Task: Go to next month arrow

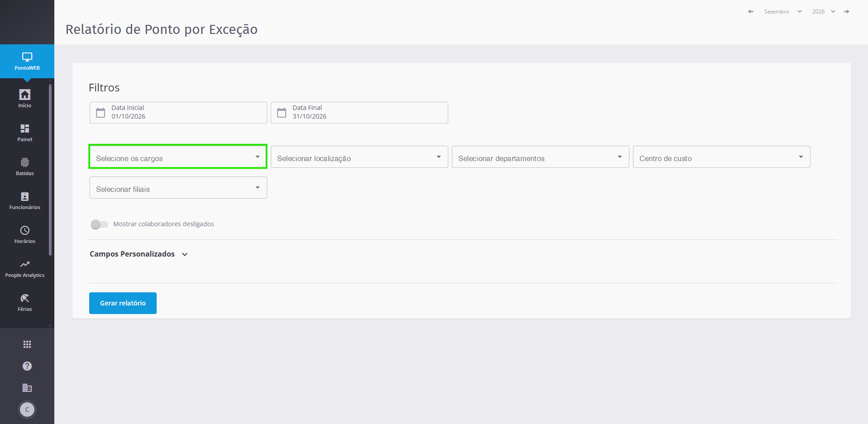Action: (847, 11)
